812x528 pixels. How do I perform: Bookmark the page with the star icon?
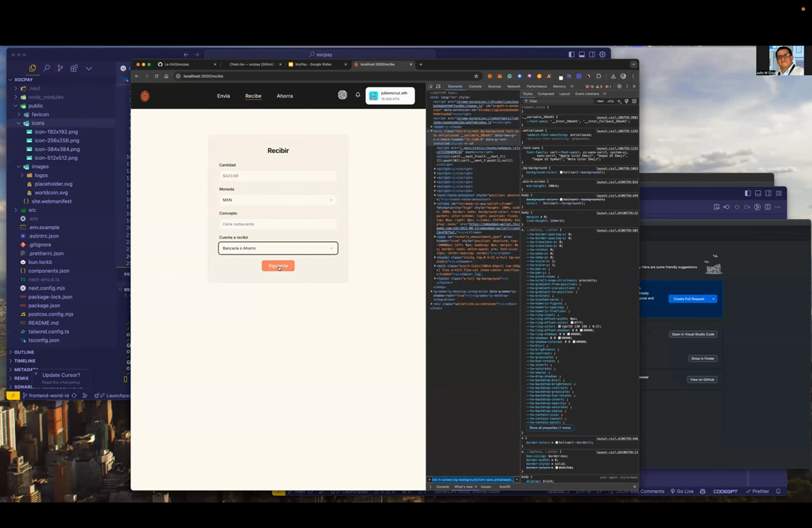click(x=476, y=76)
